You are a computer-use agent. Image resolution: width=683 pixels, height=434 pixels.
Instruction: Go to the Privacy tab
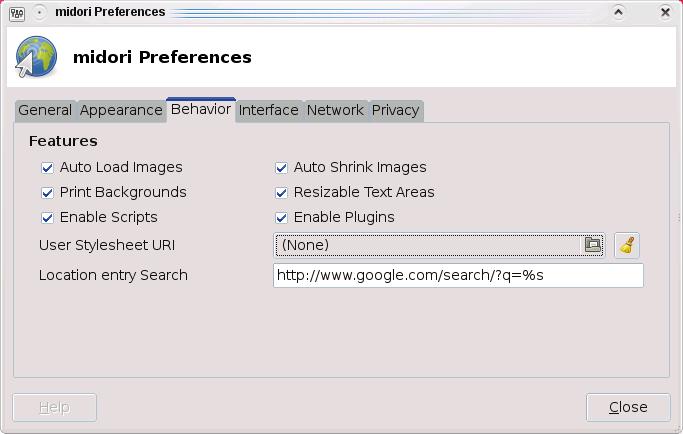(395, 111)
